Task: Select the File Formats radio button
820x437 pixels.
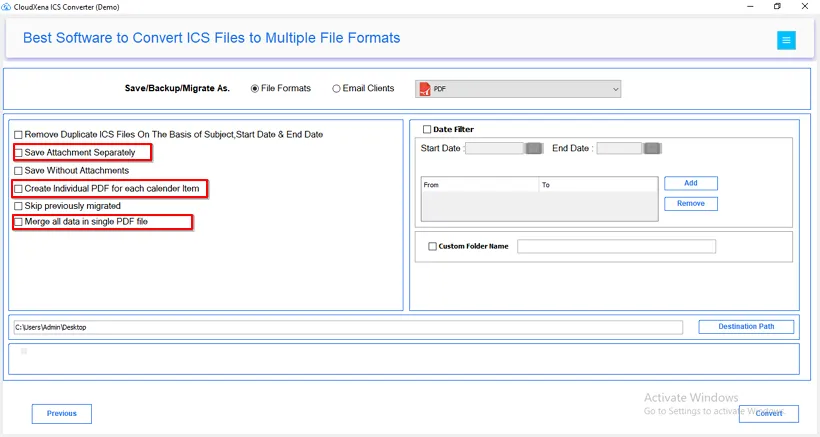Action: pyautogui.click(x=255, y=89)
